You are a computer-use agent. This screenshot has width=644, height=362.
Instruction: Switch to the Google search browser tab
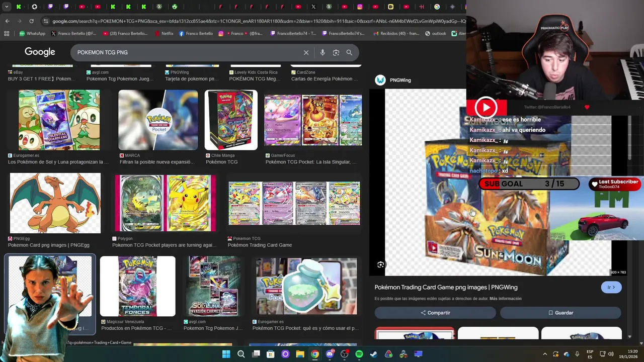click(x=437, y=7)
